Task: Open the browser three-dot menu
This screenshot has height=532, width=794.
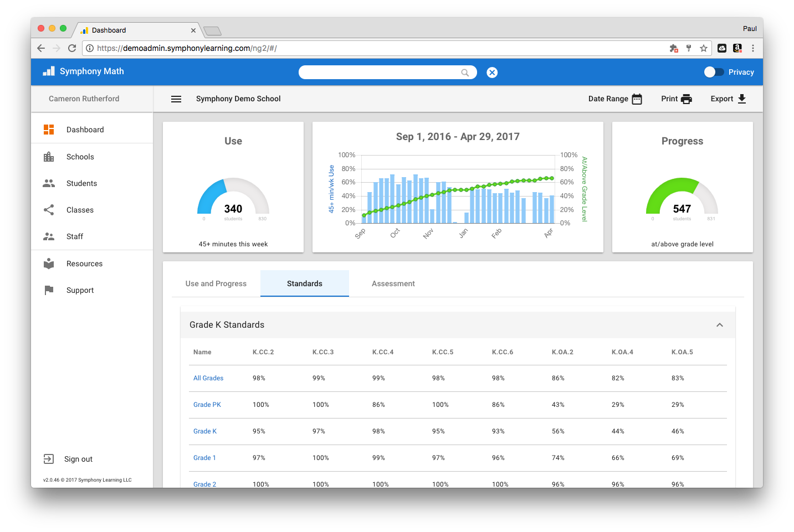Action: click(753, 48)
